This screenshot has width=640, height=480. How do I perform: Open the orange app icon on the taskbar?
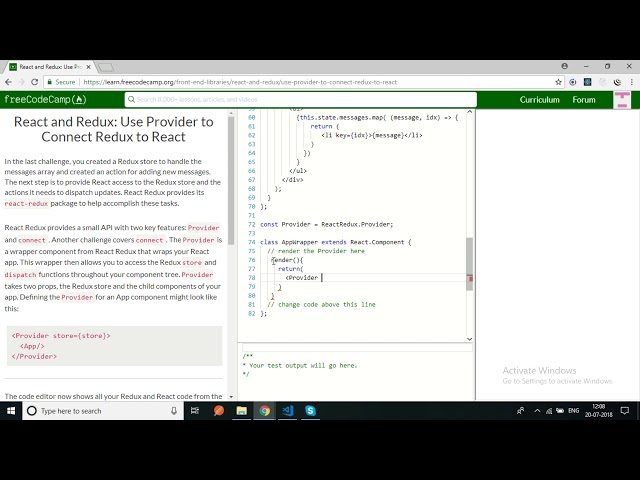219,411
